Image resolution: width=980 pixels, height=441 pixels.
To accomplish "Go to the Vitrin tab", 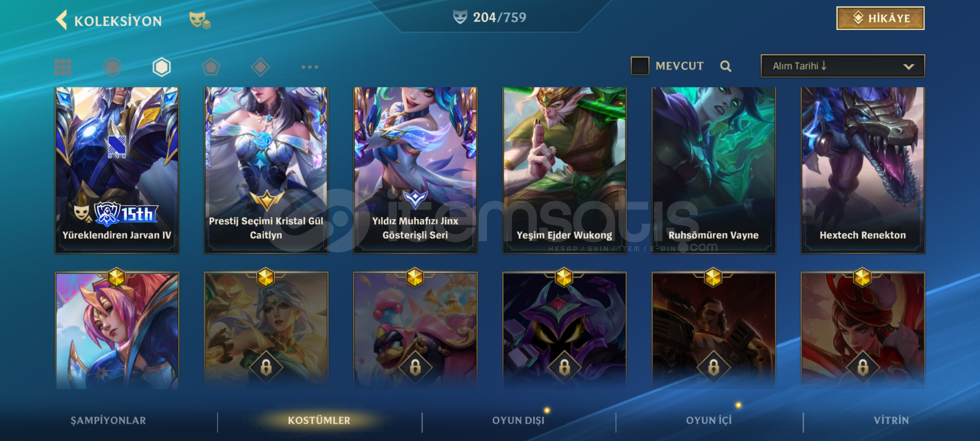I will (x=891, y=421).
